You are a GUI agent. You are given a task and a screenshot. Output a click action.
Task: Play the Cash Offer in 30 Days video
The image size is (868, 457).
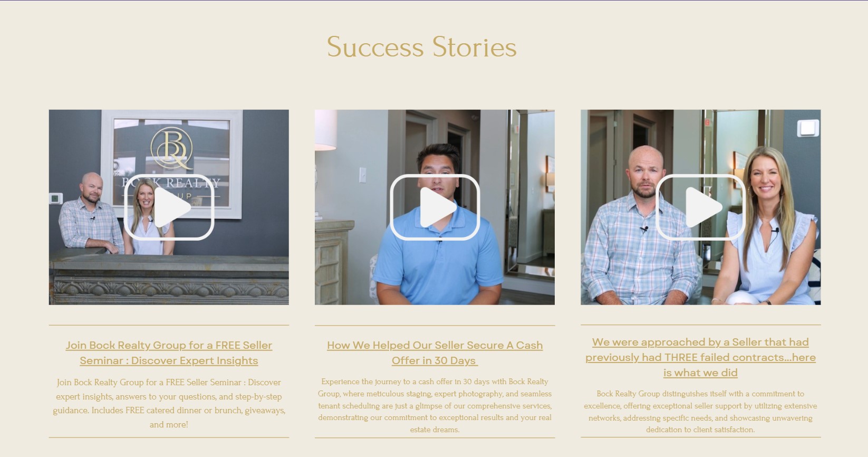click(x=435, y=207)
